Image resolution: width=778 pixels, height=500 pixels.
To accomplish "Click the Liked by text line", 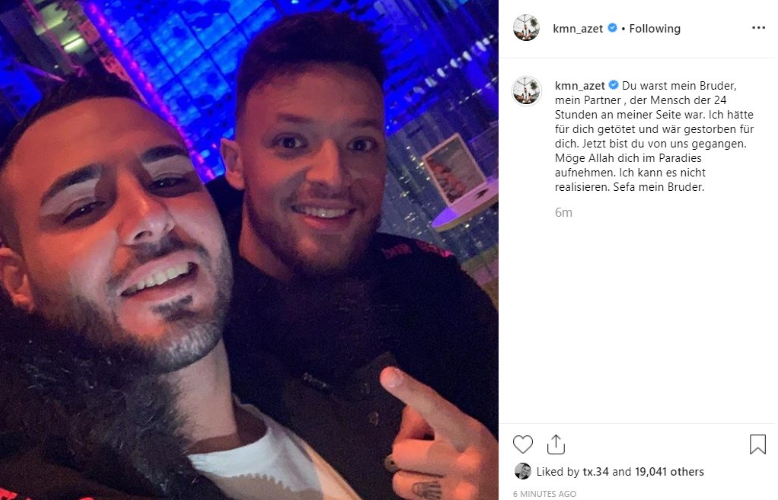I will pos(620,471).
